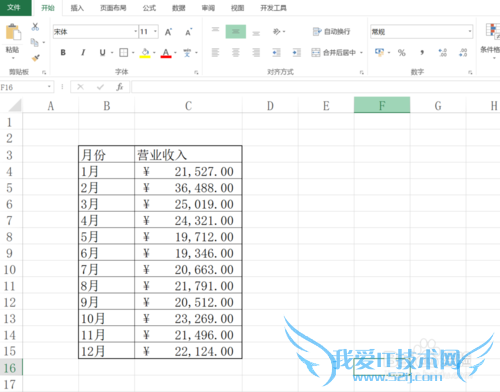Click the Conditional Formatting icon
Image resolution: width=500 pixels, height=392 pixels.
tap(493, 31)
